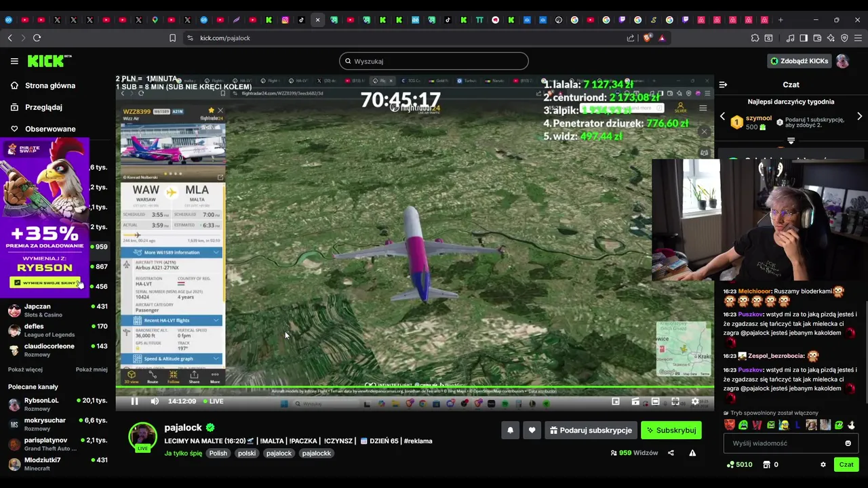Click Pokaż więcej in followed channels

click(25, 370)
